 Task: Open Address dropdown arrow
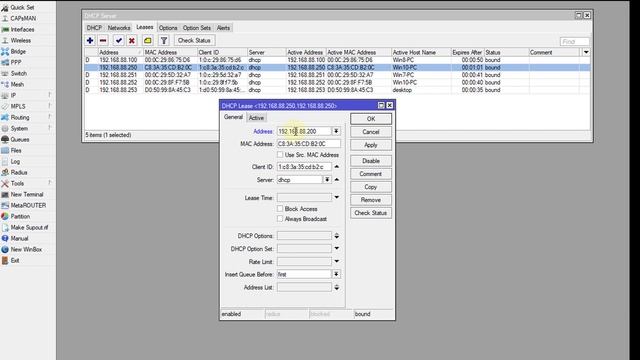(x=336, y=131)
